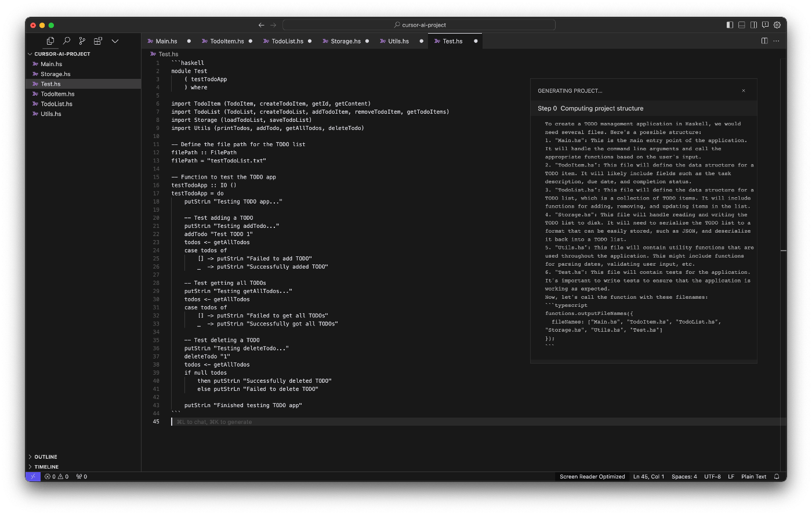Toggle the bottom panel layout icon
The height and width of the screenshot is (515, 812).
741,25
